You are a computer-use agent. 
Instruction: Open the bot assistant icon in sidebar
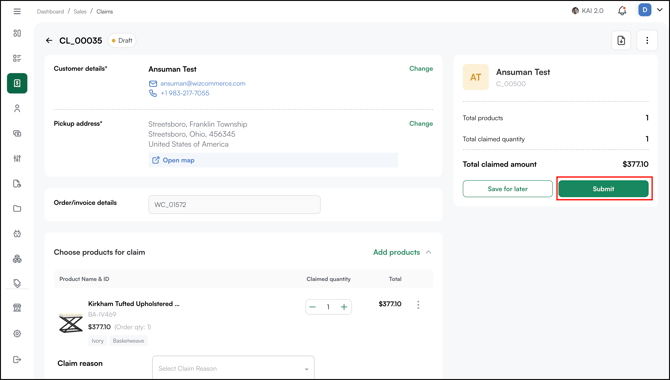pos(17,234)
